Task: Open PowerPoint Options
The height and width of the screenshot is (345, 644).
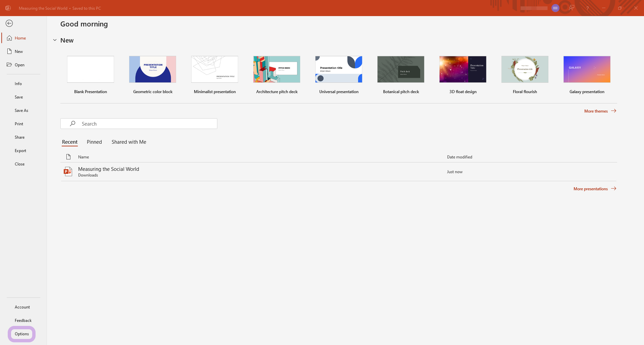Action: pyautogui.click(x=22, y=334)
